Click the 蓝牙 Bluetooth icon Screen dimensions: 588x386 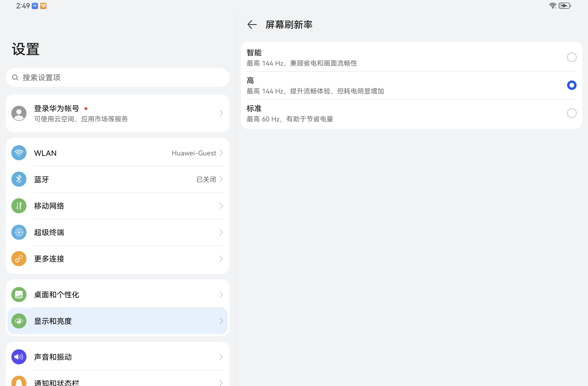click(x=19, y=179)
